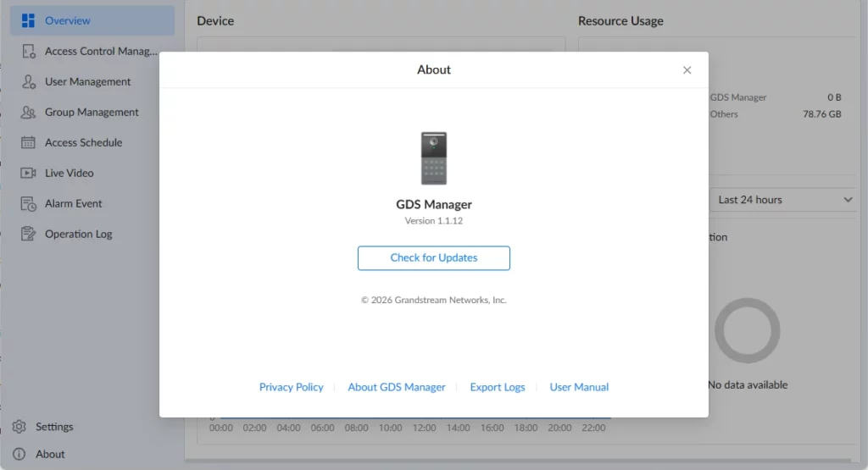
Task: Click the horizontal scrollbar at bottom
Action: (x=518, y=460)
